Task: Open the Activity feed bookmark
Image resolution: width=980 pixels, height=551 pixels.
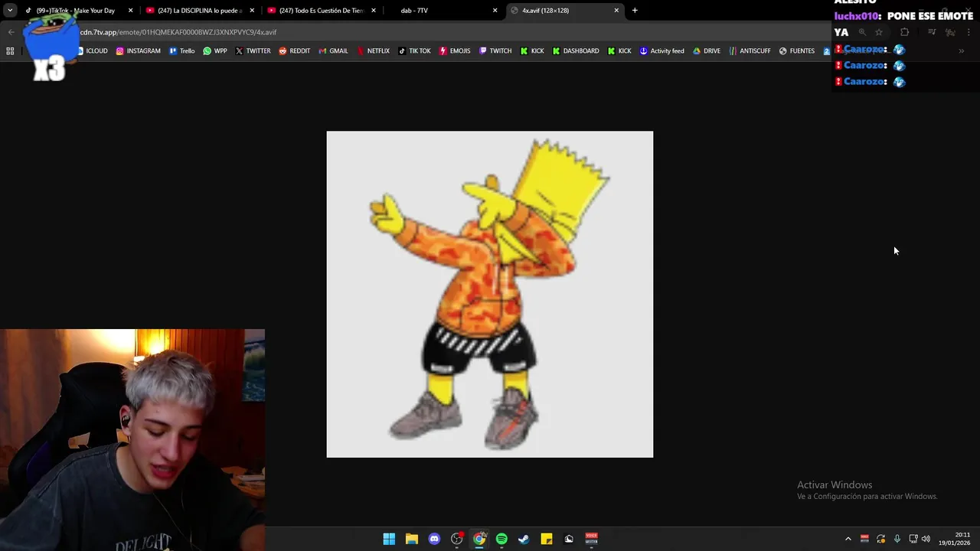Action: 662,51
